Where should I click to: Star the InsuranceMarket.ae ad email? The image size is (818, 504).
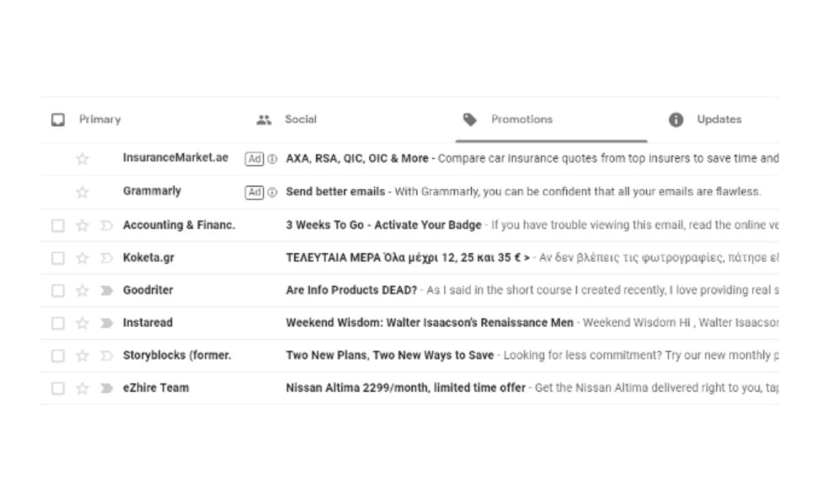pyautogui.click(x=82, y=159)
